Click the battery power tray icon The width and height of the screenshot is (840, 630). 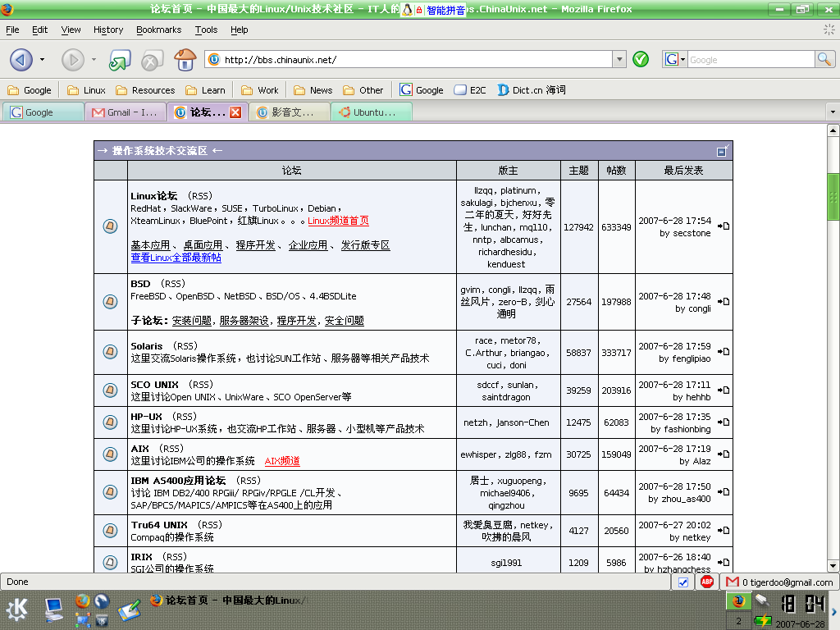(x=762, y=622)
